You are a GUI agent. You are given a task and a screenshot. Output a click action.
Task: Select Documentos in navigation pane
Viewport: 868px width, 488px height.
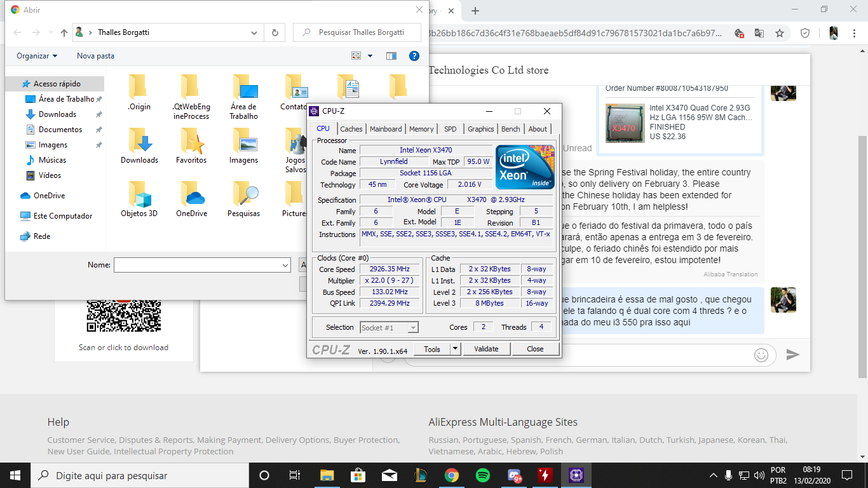pos(60,130)
